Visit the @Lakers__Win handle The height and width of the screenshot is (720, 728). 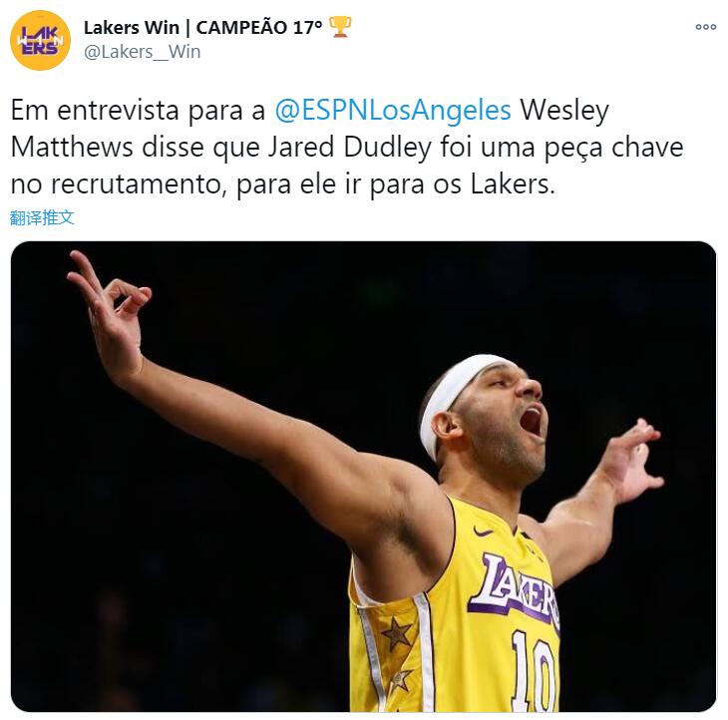(x=142, y=52)
